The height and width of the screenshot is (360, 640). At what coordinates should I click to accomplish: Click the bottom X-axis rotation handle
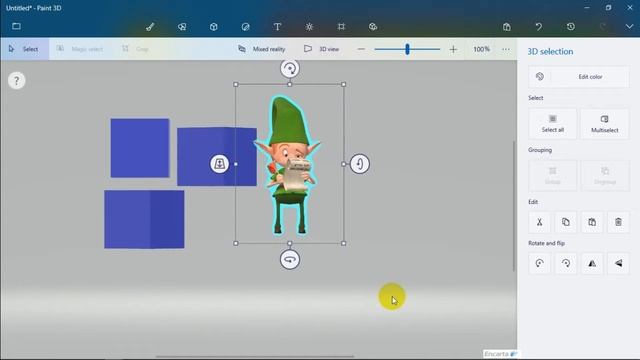coord(290,260)
